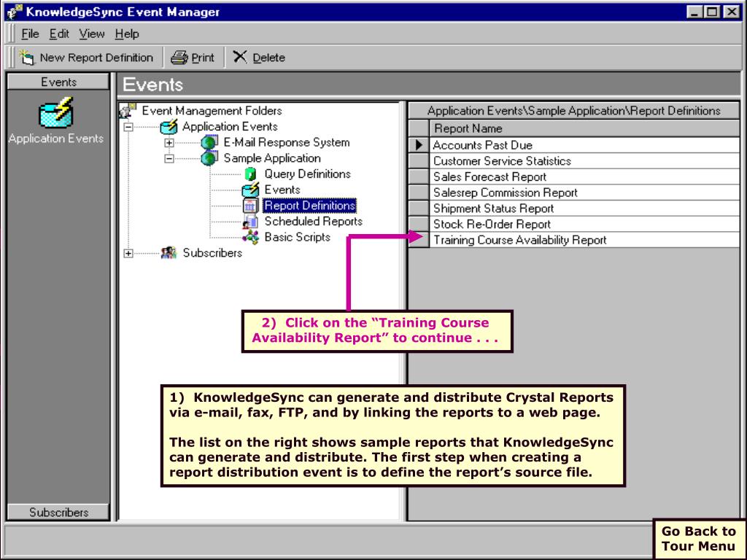
Task: Select the Events label under Sample Application
Action: pyautogui.click(x=282, y=190)
